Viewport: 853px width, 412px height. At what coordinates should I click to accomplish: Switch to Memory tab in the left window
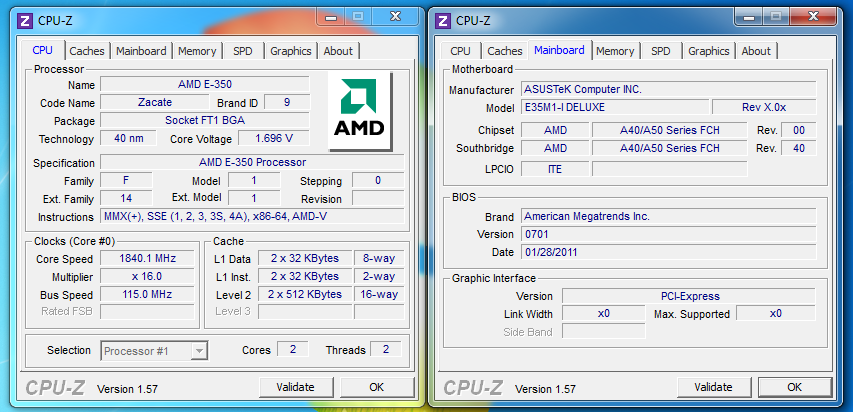[197, 51]
